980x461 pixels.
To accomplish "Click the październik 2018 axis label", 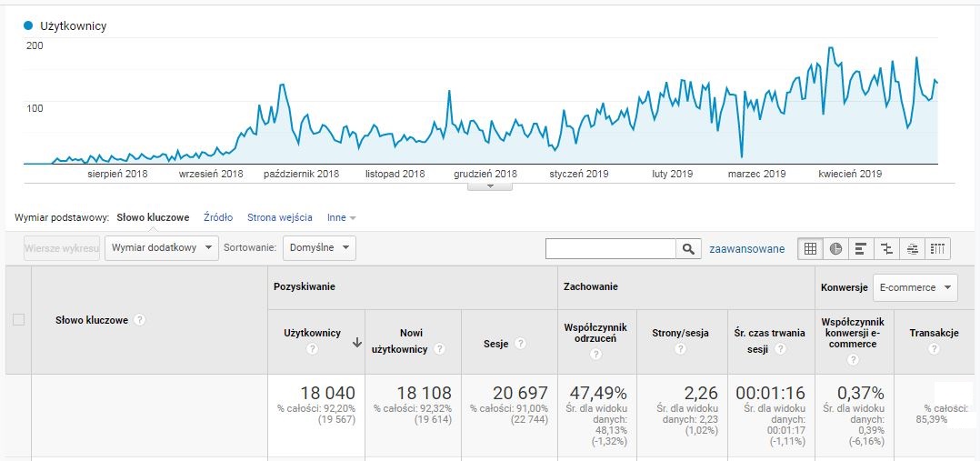I will click(x=301, y=174).
